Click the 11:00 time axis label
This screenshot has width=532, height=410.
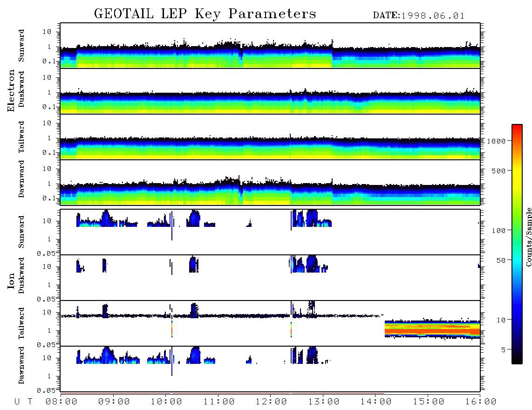(219, 402)
